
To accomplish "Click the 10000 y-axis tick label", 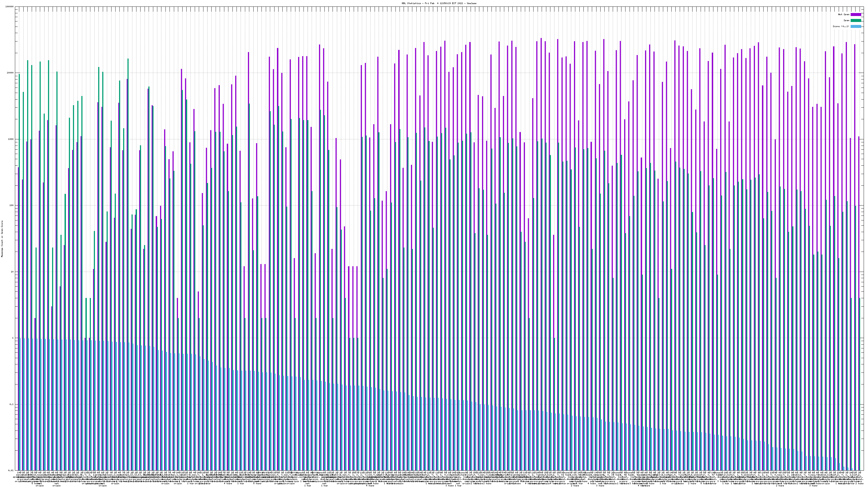I will point(11,73).
